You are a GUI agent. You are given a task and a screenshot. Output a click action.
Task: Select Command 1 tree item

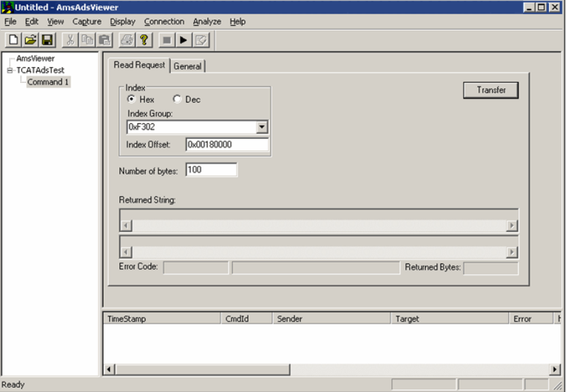click(x=48, y=82)
